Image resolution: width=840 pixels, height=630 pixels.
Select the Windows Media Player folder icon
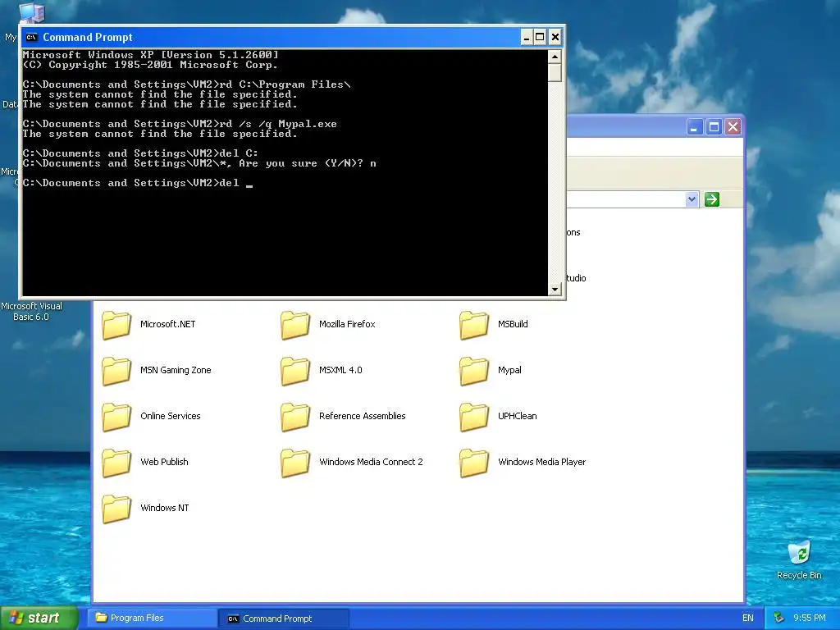[475, 463]
